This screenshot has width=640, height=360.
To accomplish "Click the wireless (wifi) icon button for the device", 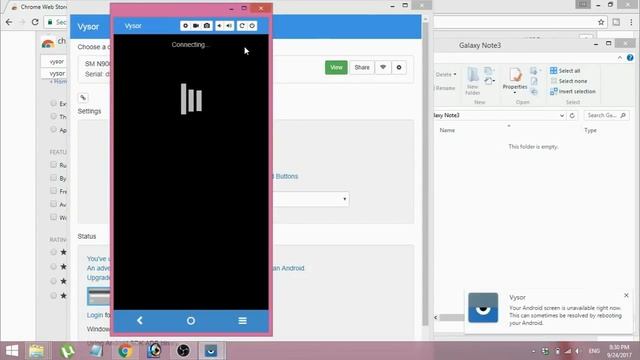I will click(383, 67).
